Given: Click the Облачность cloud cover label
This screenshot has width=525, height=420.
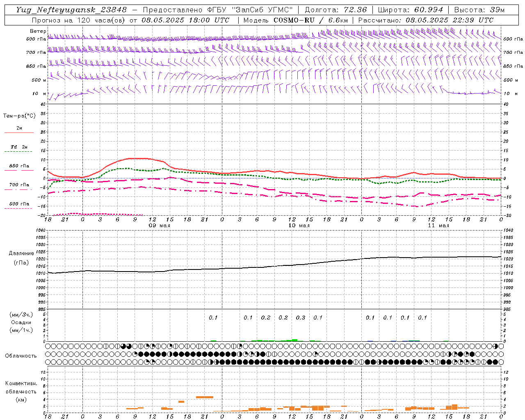Looking at the screenshot, I should 21,356.
